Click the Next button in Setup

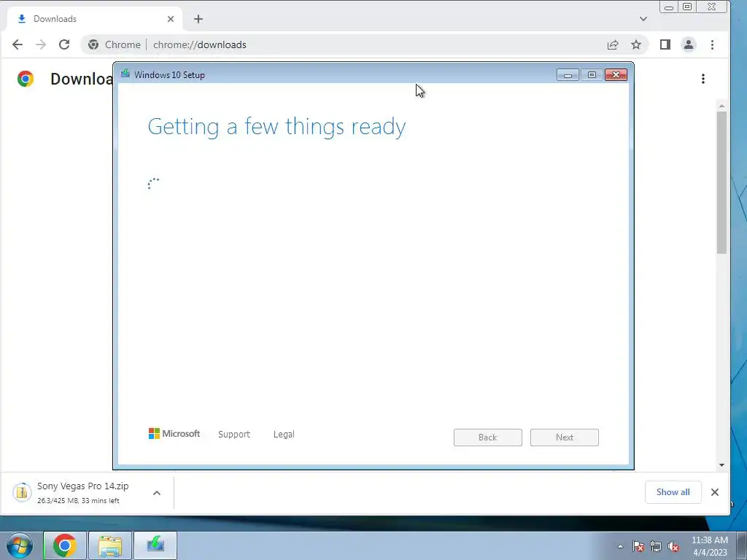[x=565, y=437]
